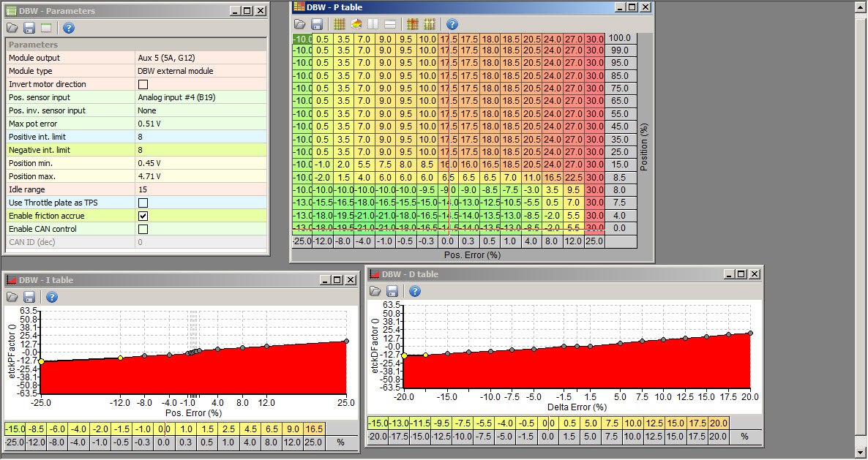Click the 2D grid view icon in P table
The image size is (868, 460).
pyautogui.click(x=339, y=24)
